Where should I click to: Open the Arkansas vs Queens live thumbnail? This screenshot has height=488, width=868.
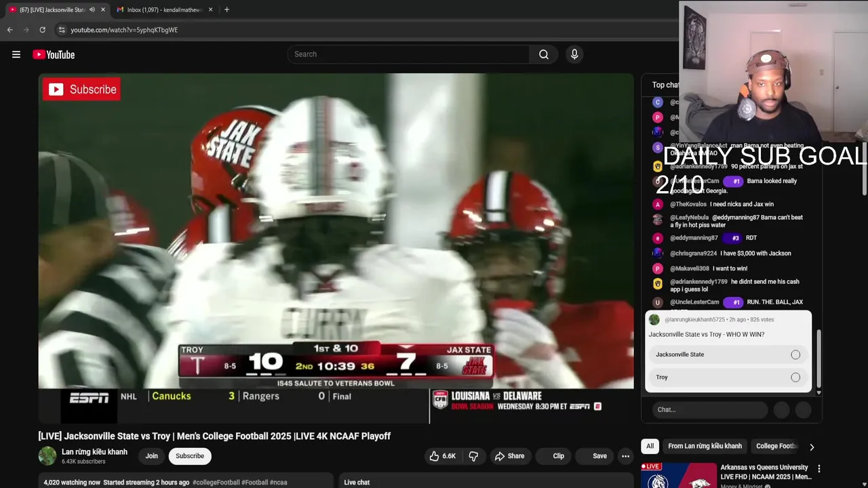679,475
